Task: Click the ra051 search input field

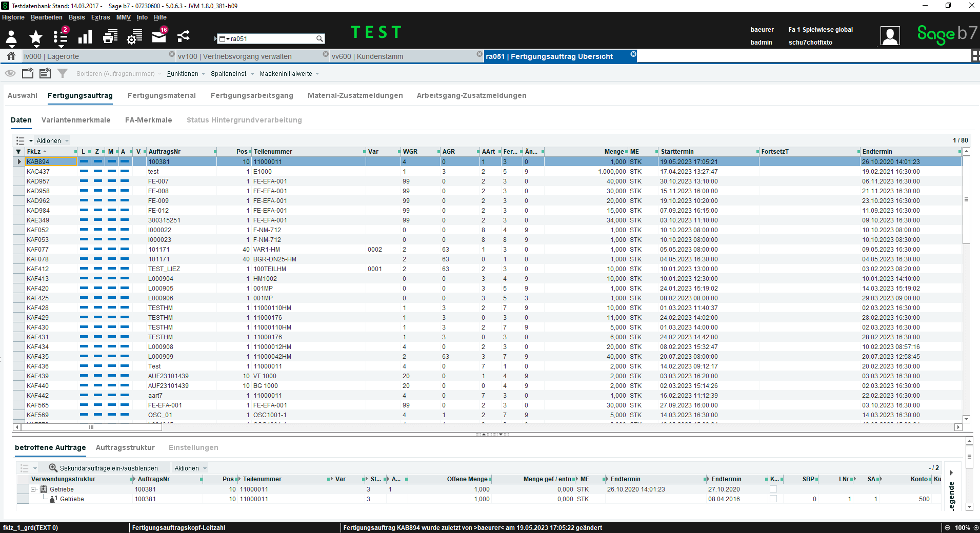Action: tap(271, 39)
